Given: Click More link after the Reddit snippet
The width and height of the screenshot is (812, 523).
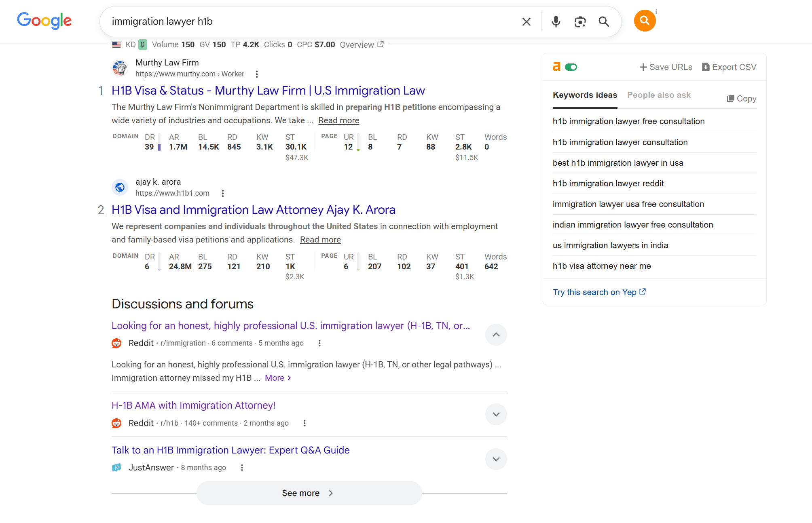Looking at the screenshot, I should coord(278,378).
